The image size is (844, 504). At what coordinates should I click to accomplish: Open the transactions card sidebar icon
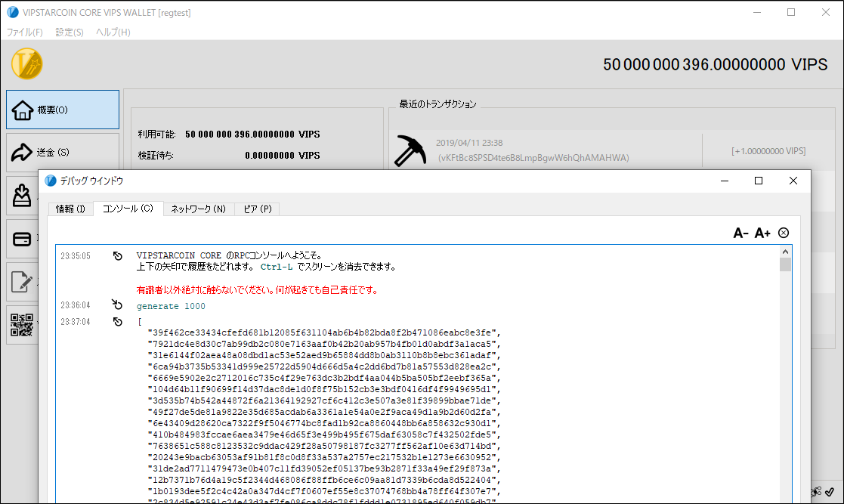21,239
